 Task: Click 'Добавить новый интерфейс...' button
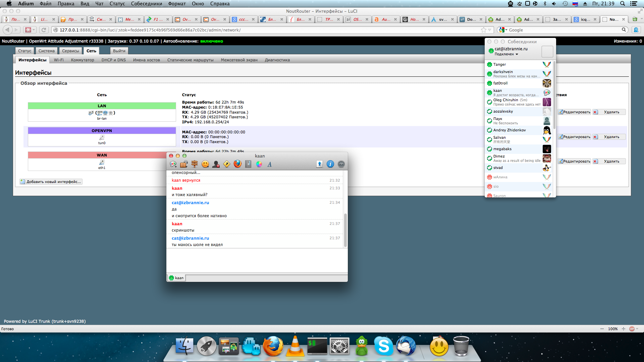point(51,182)
